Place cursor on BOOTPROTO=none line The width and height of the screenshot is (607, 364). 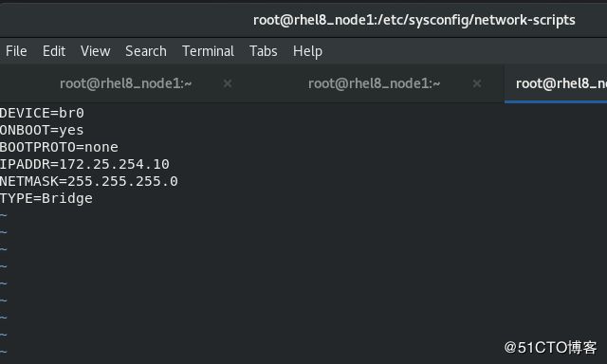point(59,147)
